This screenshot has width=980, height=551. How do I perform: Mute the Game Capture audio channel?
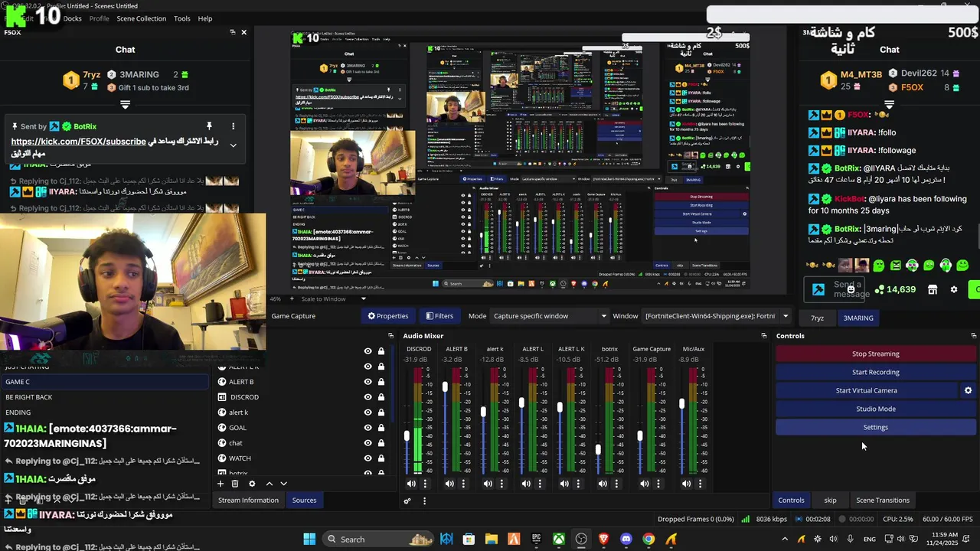point(644,484)
